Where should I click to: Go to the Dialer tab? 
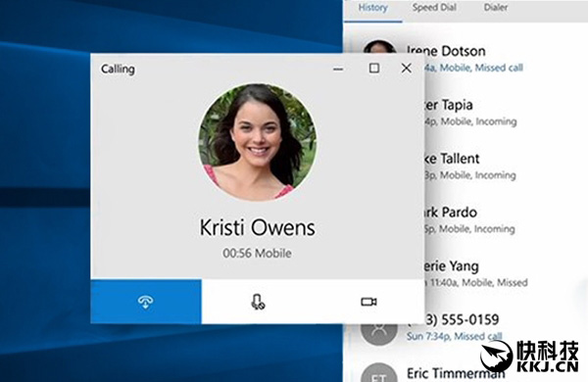(x=495, y=8)
